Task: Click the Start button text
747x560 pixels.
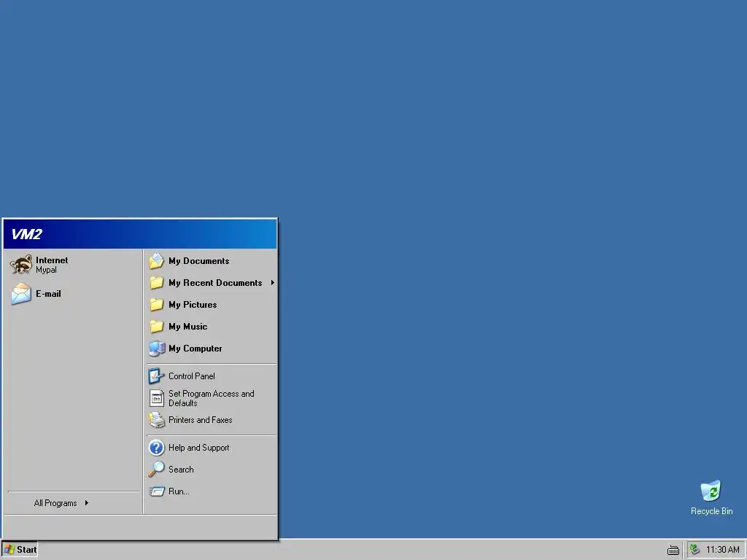Action: (x=27, y=550)
